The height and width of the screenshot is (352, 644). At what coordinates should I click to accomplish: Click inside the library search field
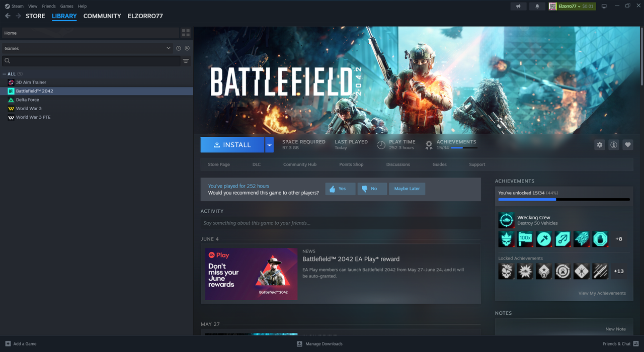91,61
